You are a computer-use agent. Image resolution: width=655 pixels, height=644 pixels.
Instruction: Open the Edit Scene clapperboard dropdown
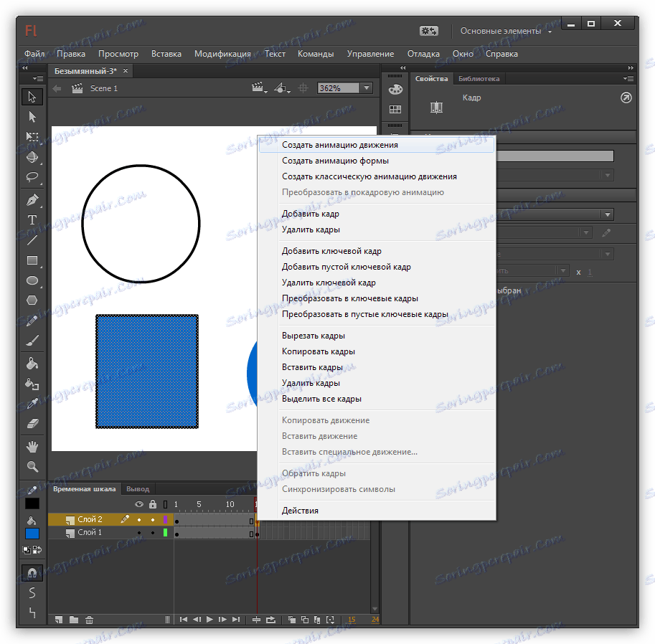click(x=259, y=88)
